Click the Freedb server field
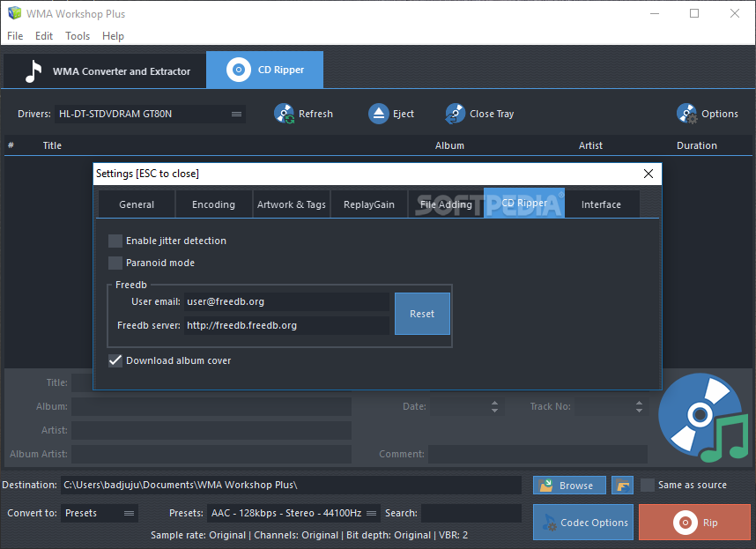Image resolution: width=756 pixels, height=549 pixels. coord(286,325)
